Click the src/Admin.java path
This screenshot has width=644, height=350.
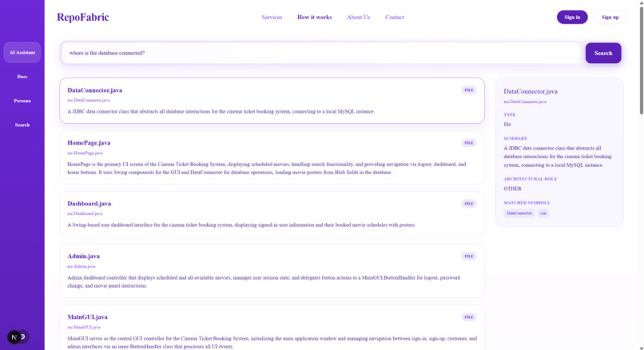click(x=81, y=266)
